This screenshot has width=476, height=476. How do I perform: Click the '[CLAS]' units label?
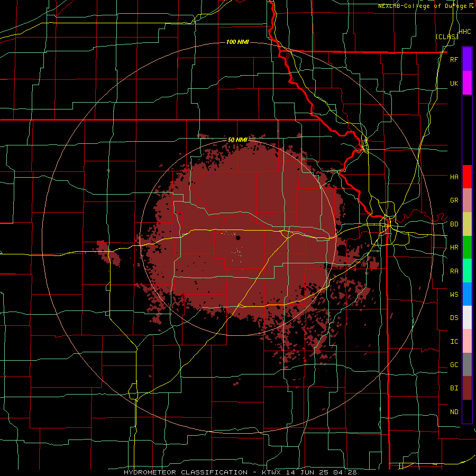447,37
